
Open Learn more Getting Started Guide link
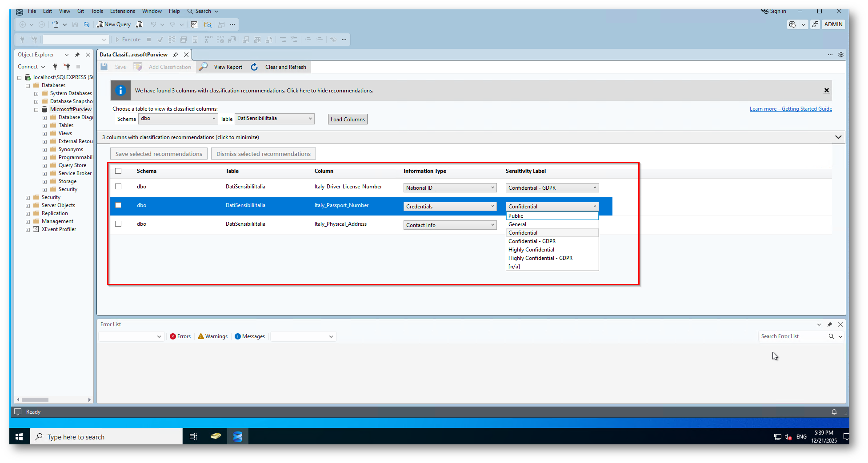point(790,109)
